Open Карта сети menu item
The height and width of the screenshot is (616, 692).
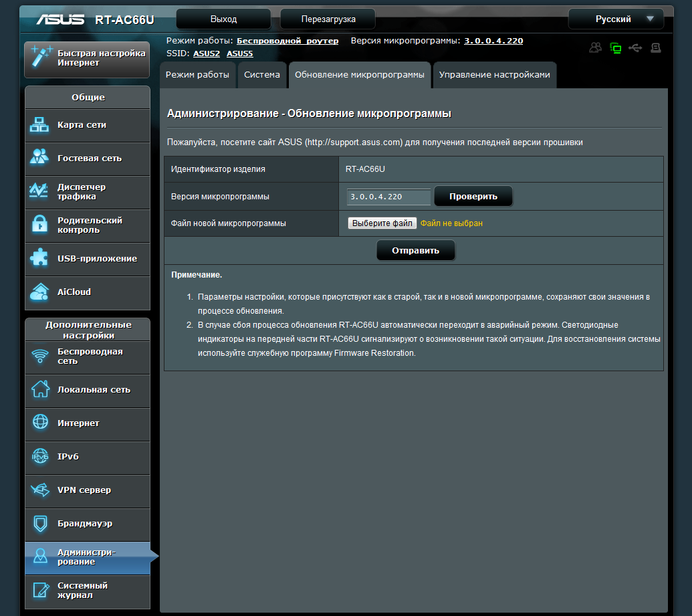click(x=88, y=125)
